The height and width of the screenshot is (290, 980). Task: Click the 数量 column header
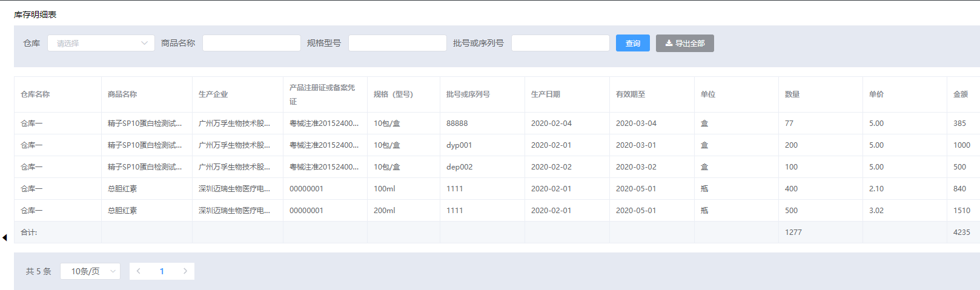[792, 94]
